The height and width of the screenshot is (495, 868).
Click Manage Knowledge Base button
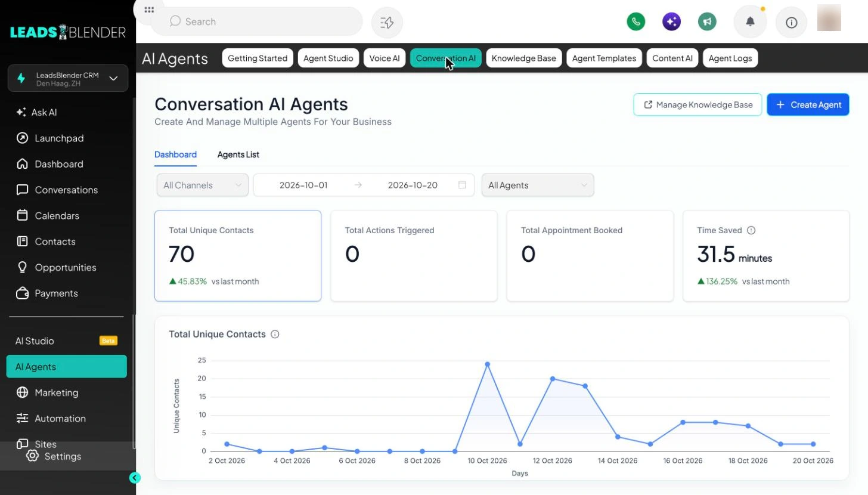(x=697, y=105)
